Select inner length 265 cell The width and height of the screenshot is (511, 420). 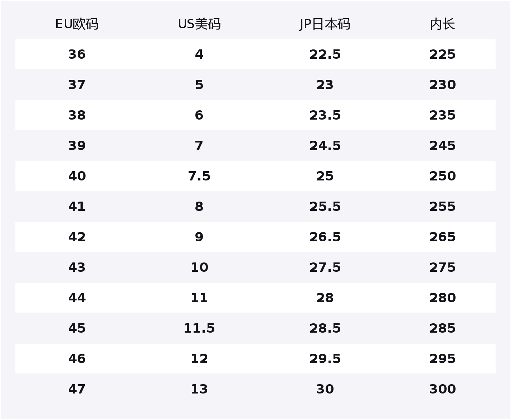[x=442, y=237]
